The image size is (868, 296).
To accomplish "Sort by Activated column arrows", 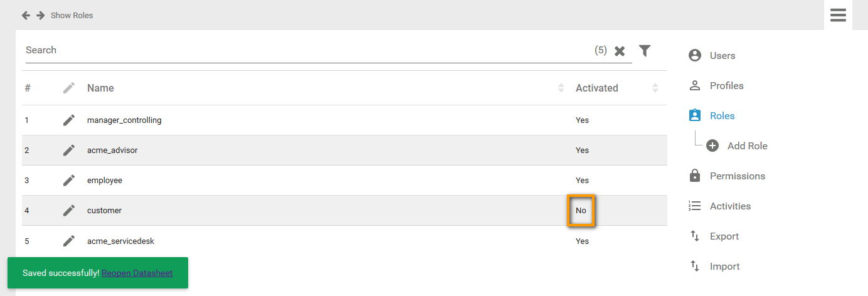I will click(655, 88).
